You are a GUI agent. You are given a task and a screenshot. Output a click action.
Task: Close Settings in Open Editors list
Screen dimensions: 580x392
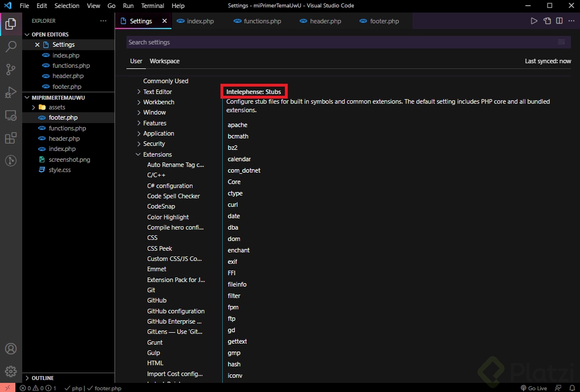point(37,44)
